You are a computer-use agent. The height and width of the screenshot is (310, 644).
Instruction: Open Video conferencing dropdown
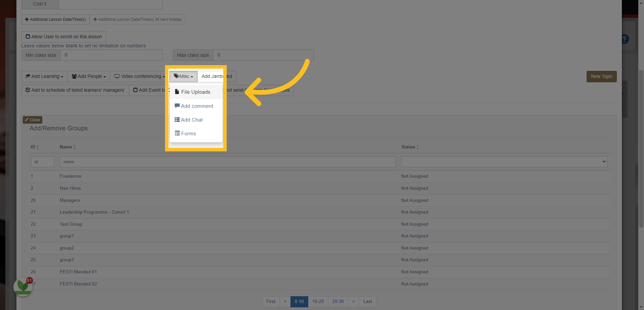point(140,77)
